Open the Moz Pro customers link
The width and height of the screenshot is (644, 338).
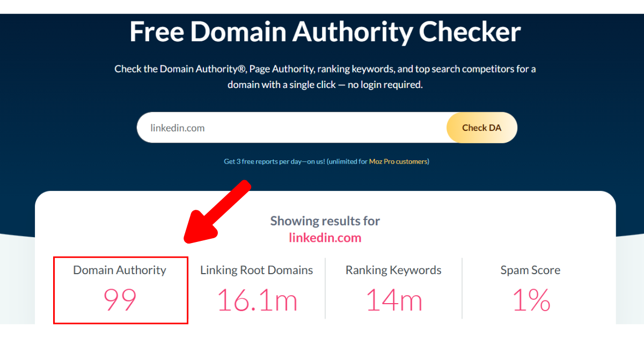click(x=399, y=161)
